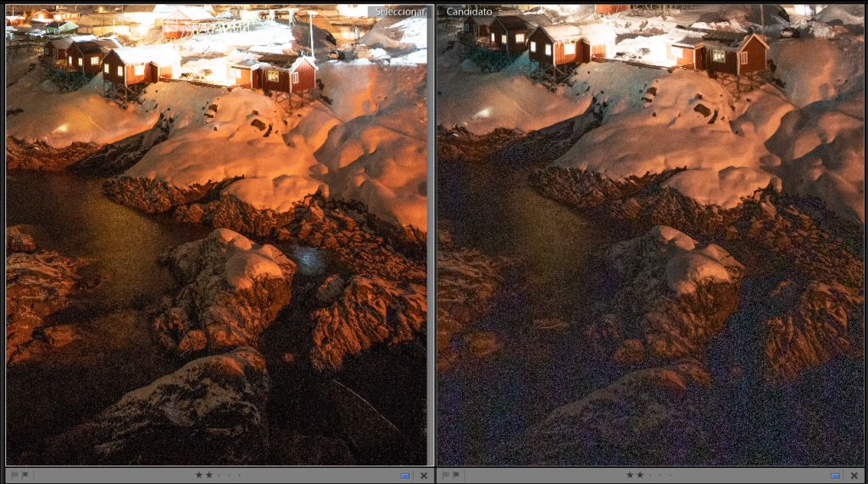868x484 pixels.
Task: Click the Candidate (Candidato) preview image
Action: pyautogui.click(x=650, y=235)
